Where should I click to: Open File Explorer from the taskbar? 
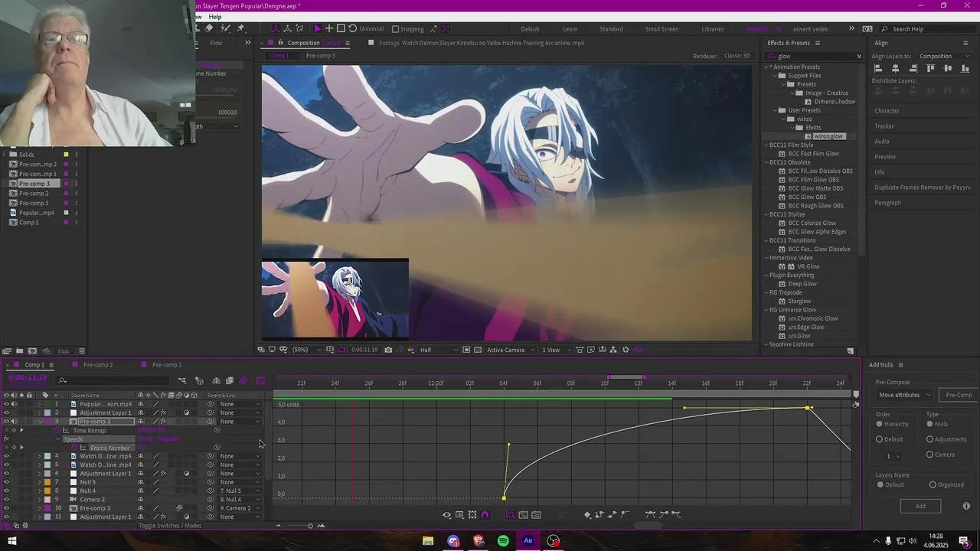pyautogui.click(x=428, y=541)
